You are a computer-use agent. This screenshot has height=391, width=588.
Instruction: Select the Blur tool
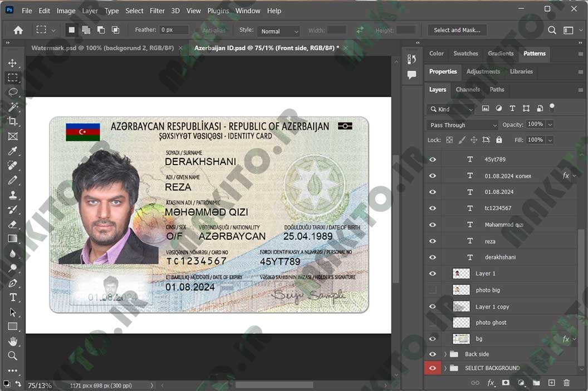12,254
